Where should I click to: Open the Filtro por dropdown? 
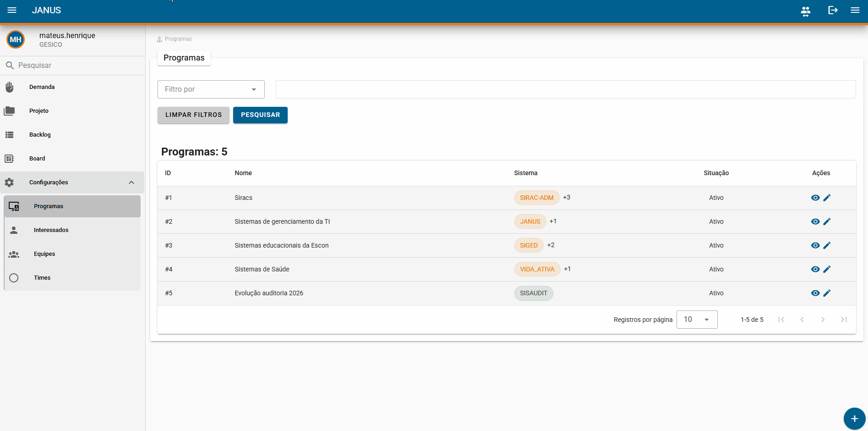pos(211,89)
